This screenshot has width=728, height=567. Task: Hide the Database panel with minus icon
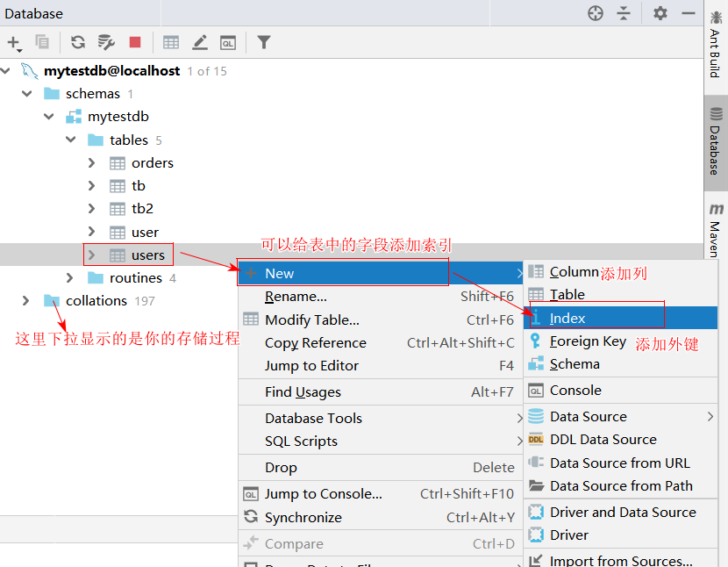(688, 13)
